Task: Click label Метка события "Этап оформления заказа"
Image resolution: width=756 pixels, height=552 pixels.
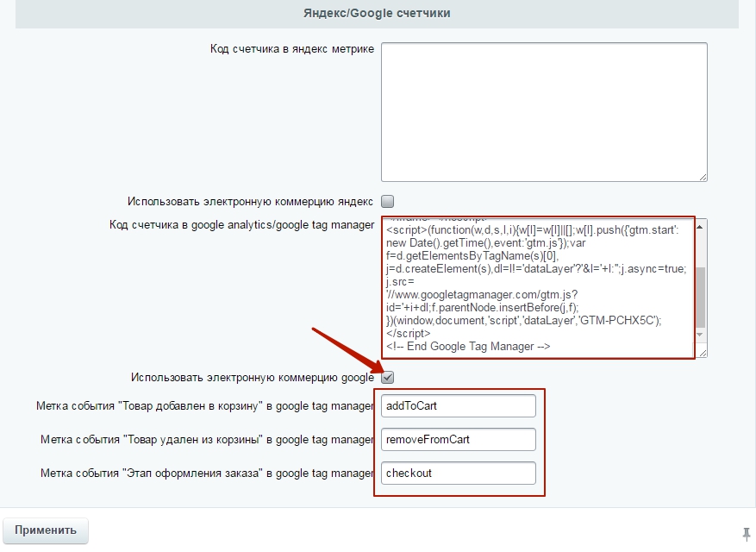Action: tap(208, 474)
